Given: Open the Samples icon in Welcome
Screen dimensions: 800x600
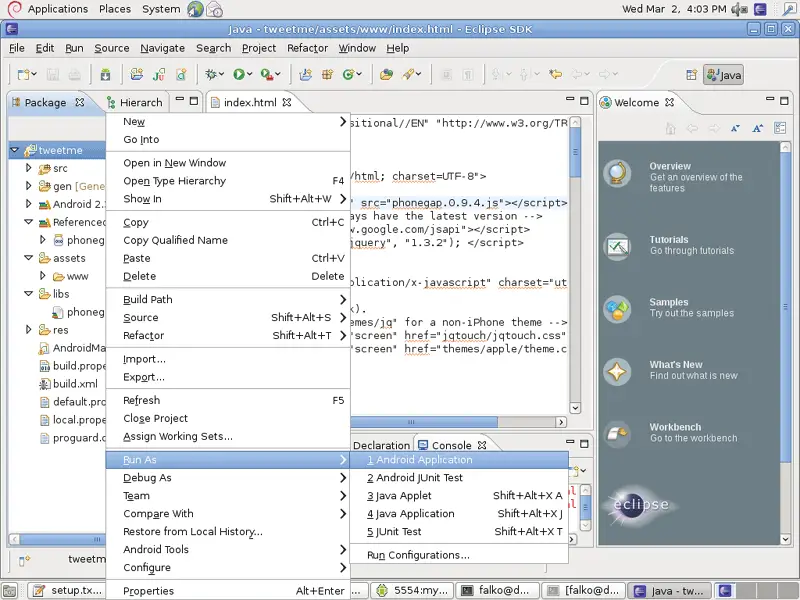Looking at the screenshot, I should [617, 309].
